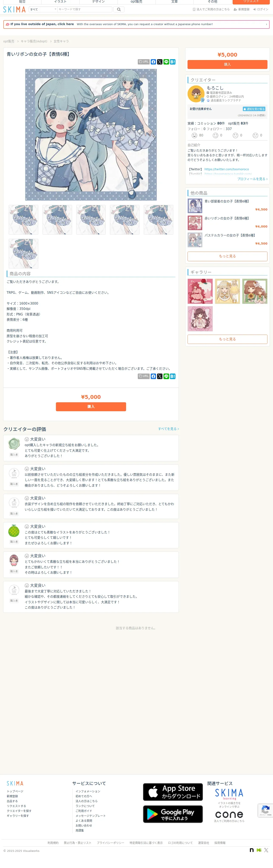Click the keyword search input field
The width and height of the screenshot is (273, 868).
(84, 9)
